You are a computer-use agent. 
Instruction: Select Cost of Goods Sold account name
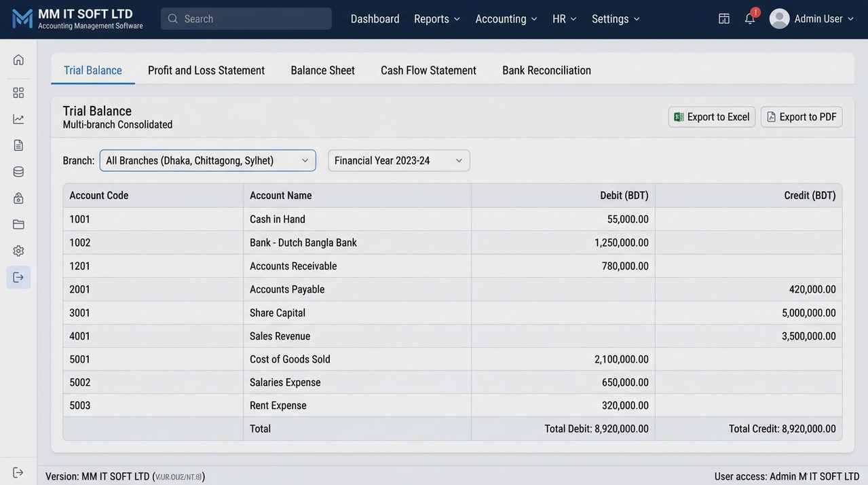[x=290, y=359]
